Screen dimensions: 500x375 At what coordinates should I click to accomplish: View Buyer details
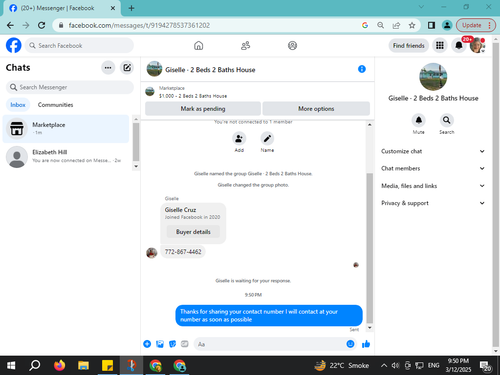tap(193, 232)
